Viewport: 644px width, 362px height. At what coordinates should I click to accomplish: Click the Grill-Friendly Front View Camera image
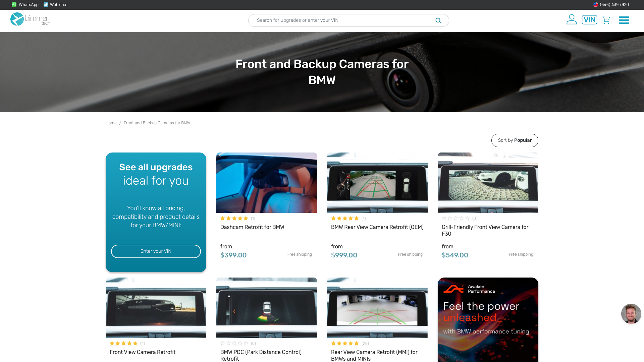pyautogui.click(x=488, y=183)
